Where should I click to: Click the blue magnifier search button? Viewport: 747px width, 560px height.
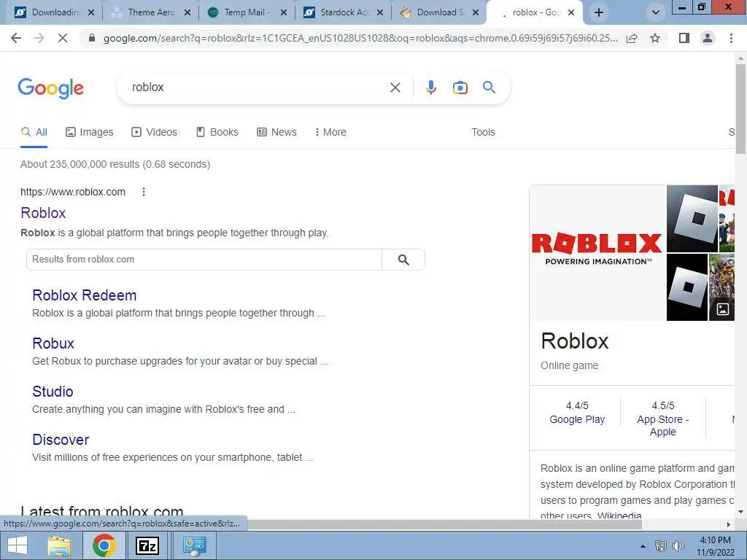[489, 87]
